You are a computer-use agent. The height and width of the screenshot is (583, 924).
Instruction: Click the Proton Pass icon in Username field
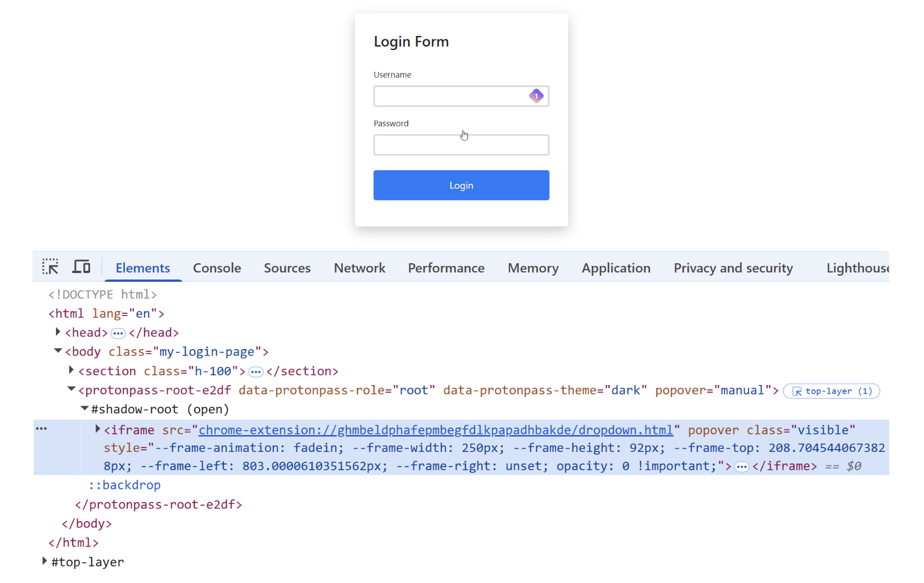click(536, 96)
